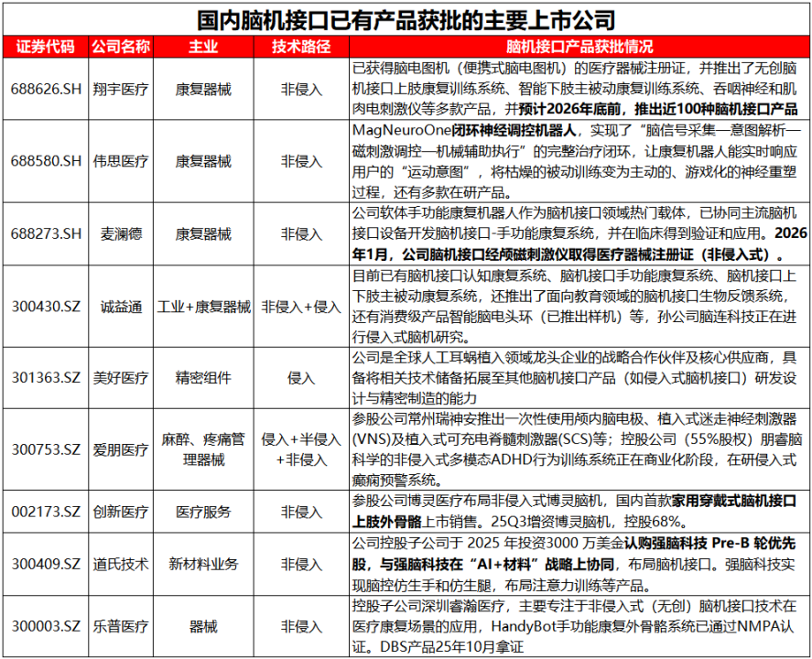
Task: Click the 主业 column header
Action: click(x=203, y=47)
